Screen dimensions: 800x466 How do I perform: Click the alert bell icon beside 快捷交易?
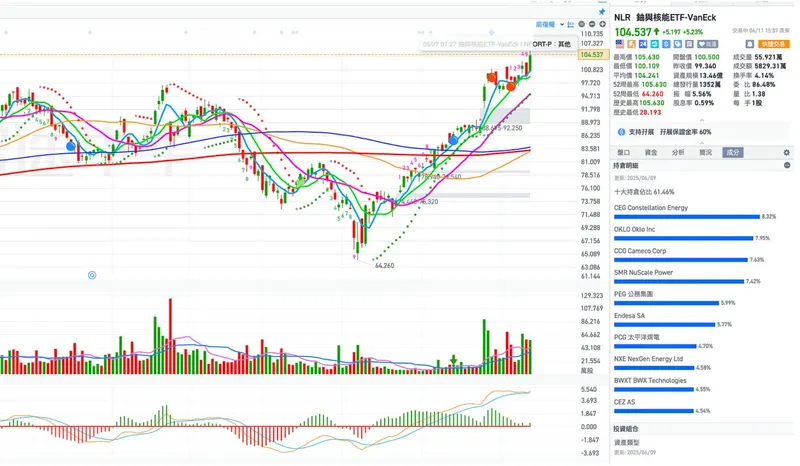tap(749, 44)
